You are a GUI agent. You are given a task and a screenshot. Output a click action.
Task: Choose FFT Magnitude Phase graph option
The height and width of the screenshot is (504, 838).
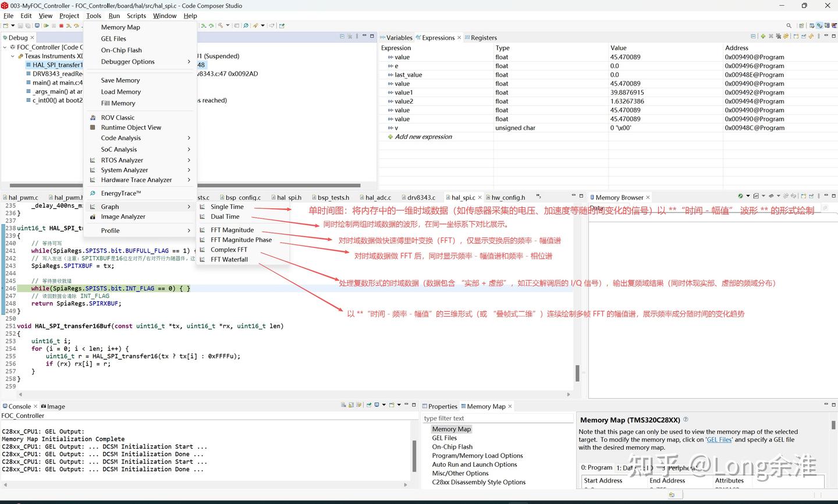point(241,240)
